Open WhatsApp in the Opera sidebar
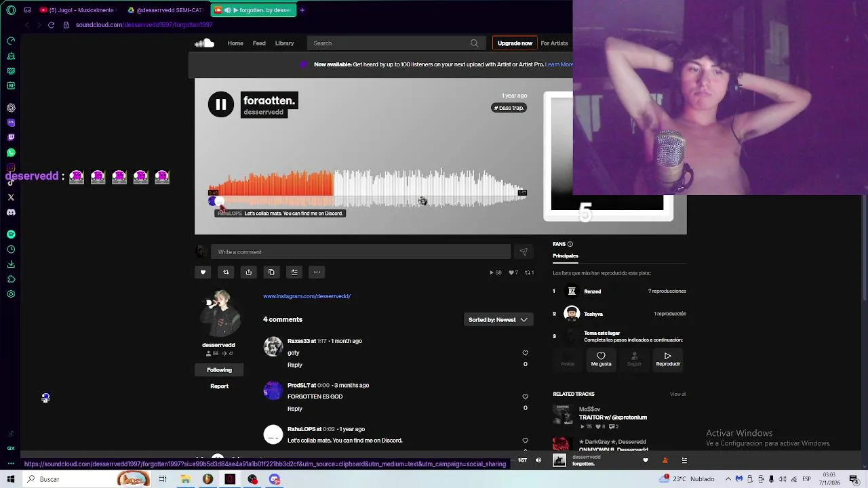 pos(11,152)
